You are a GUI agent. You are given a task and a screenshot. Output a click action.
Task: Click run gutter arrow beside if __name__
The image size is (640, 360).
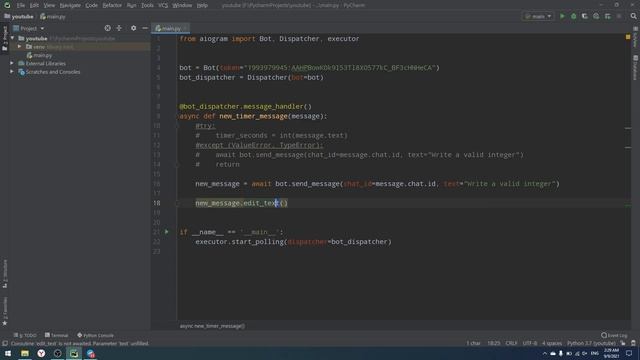167,231
